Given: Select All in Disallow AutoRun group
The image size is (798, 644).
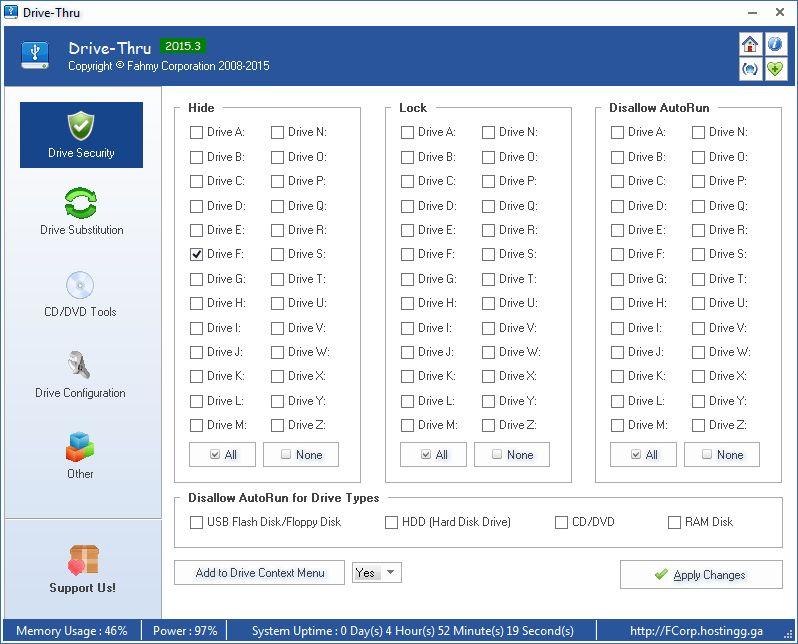Looking at the screenshot, I should pos(643,455).
